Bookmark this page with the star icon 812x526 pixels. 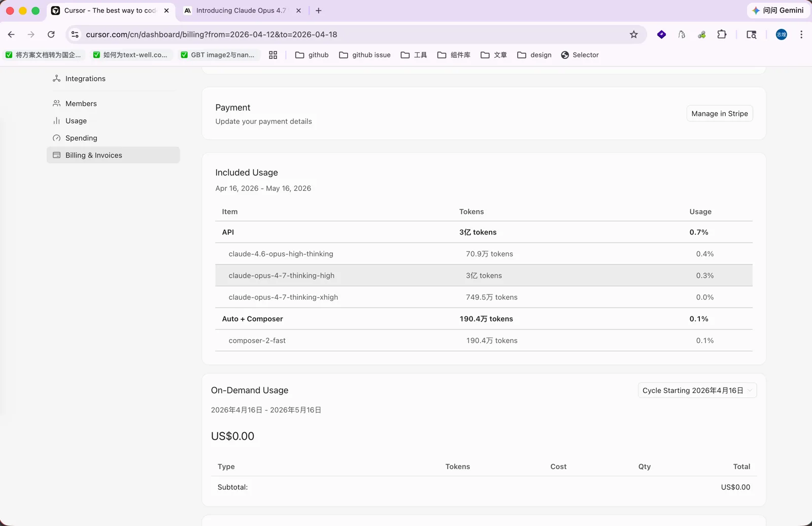[x=634, y=35]
